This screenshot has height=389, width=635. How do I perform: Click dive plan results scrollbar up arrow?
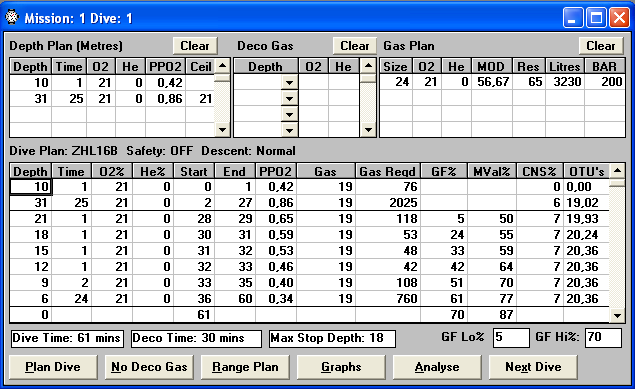point(617,170)
